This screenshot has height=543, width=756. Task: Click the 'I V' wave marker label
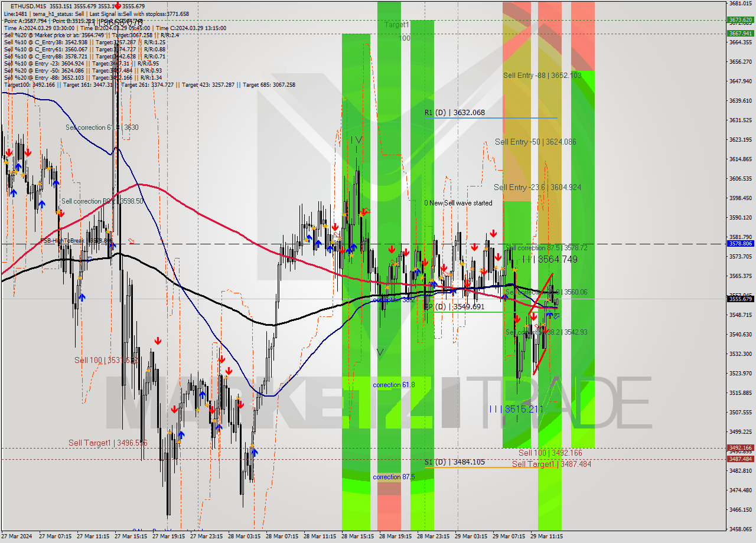click(356, 140)
